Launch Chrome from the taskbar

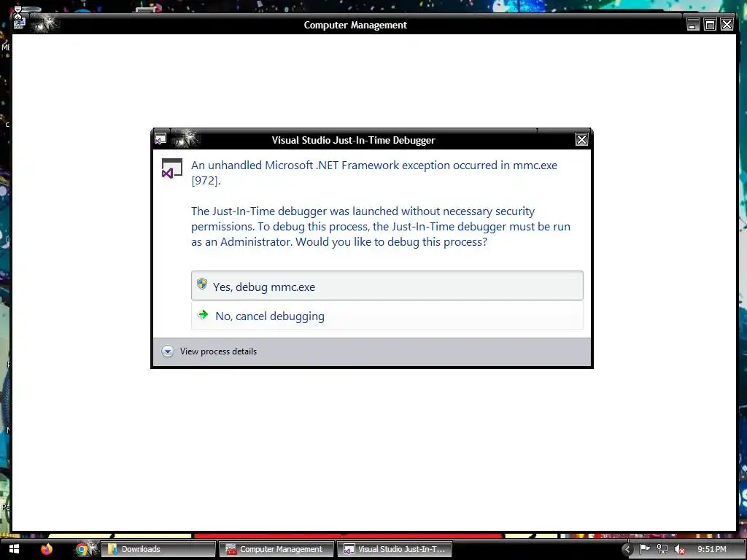click(x=82, y=549)
